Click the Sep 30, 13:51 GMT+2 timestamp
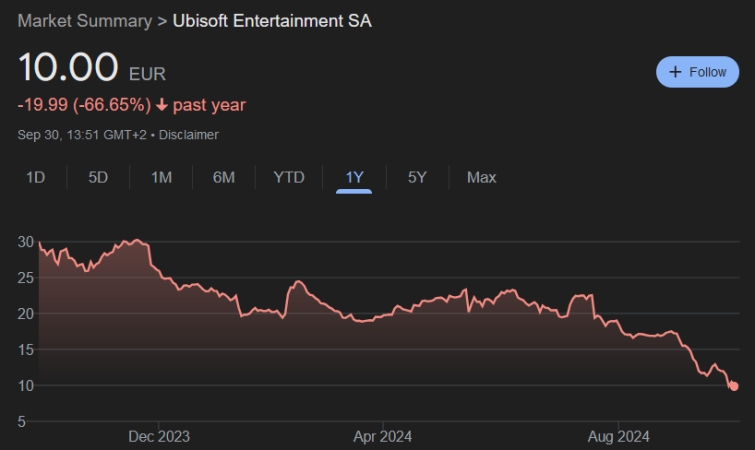This screenshot has width=755, height=450. point(82,135)
